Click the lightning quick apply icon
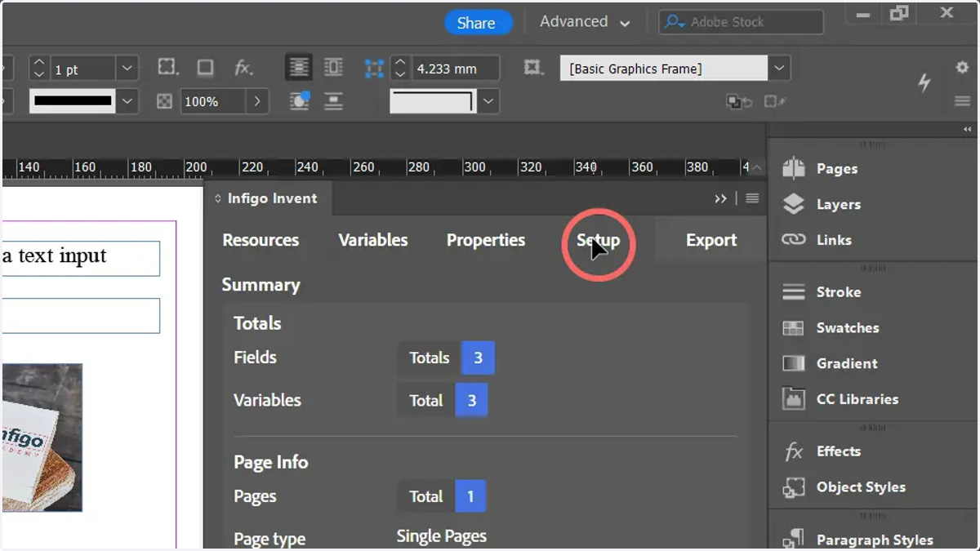 (924, 82)
